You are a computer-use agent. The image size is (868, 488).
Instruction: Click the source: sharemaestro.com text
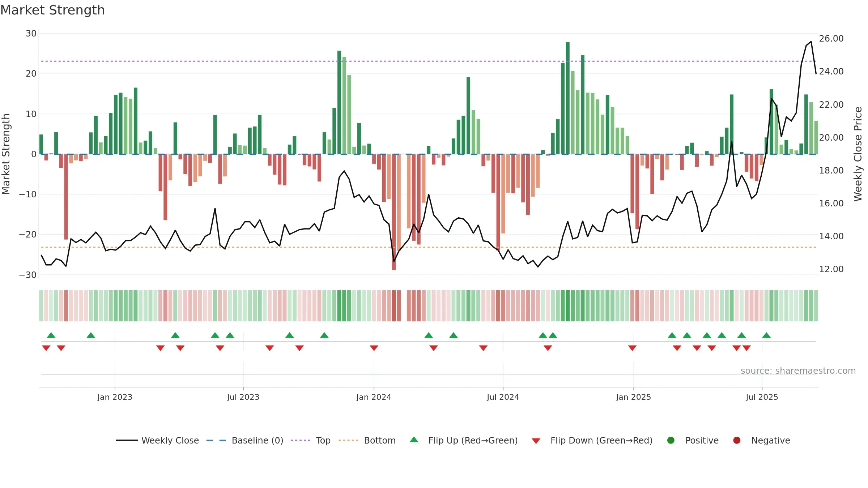pyautogui.click(x=798, y=371)
